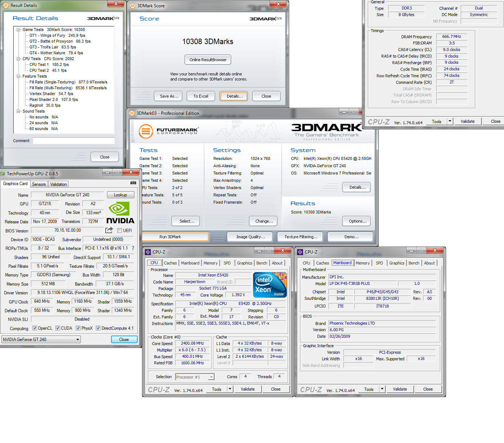
Task: Click Details... button under System
Action: pyautogui.click(x=357, y=187)
